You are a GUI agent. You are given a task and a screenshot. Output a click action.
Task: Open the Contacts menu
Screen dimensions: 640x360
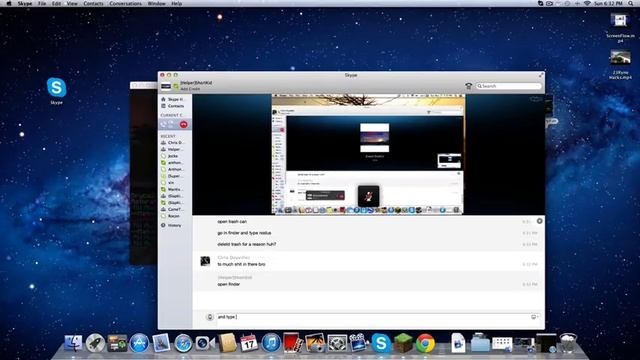[93, 3]
